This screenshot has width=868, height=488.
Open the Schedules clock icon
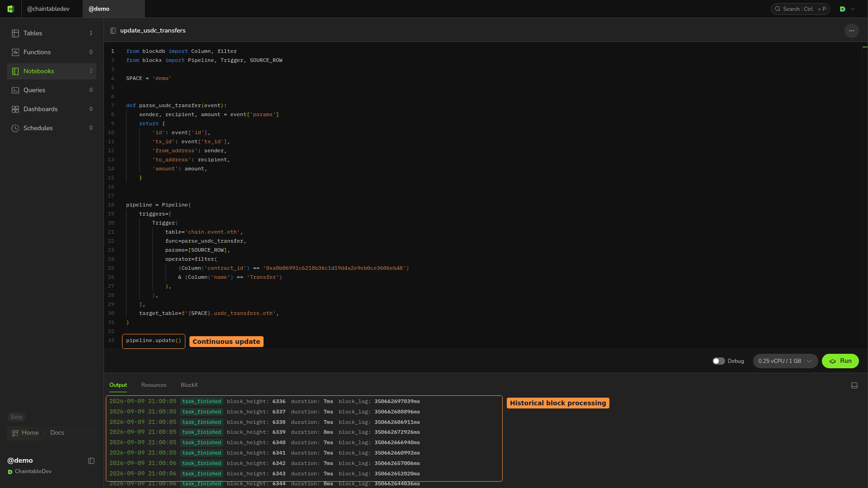[x=15, y=128]
